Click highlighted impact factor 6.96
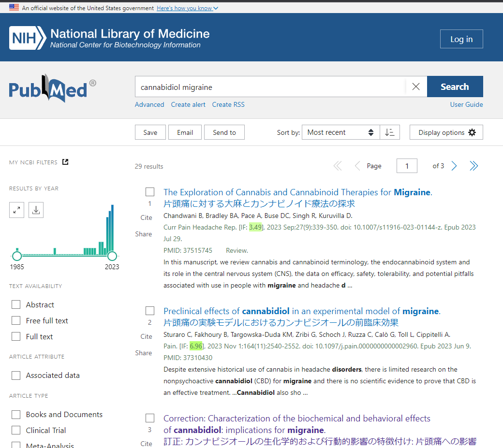Screen dimensions: 503x448 (x=196, y=346)
